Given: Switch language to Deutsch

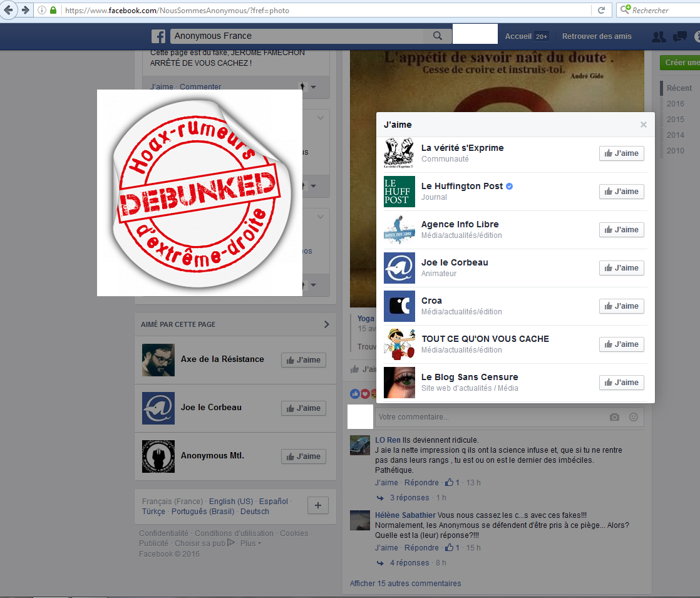Looking at the screenshot, I should 254,512.
